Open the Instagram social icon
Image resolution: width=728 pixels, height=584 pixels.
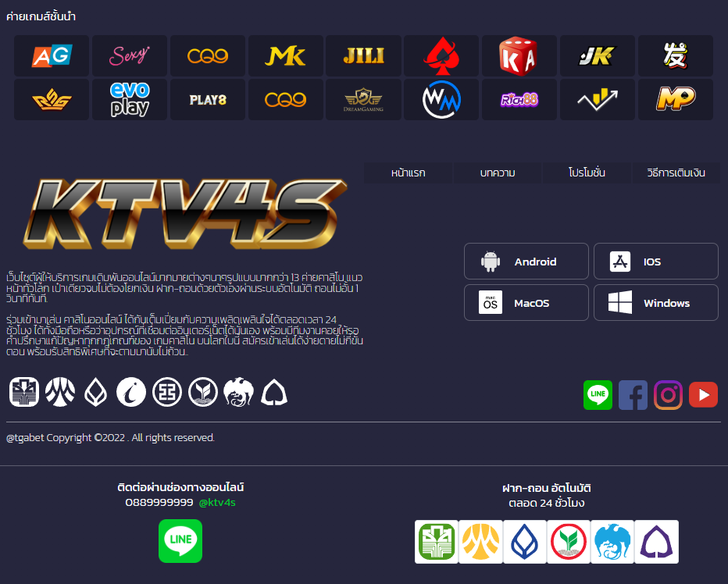pos(668,395)
